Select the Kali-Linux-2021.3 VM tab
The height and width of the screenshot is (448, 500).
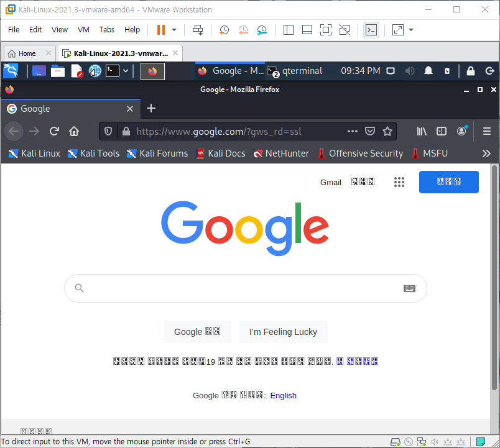point(121,53)
